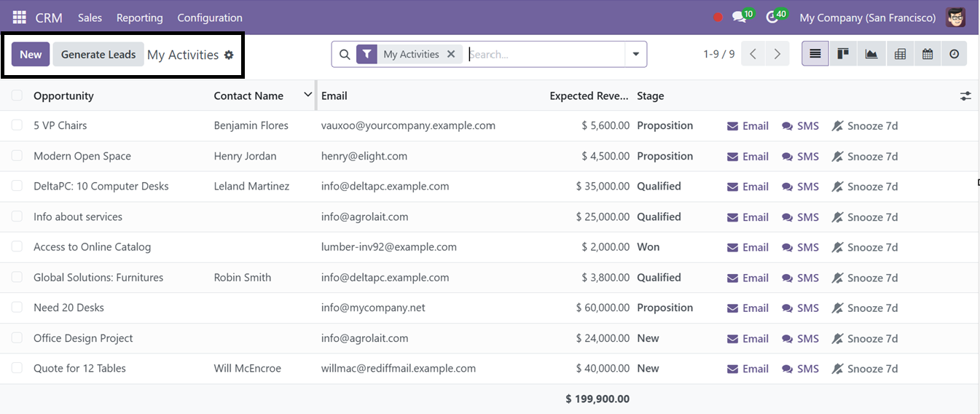980x414 pixels.
Task: Select the Info about services checkbox
Action: 17,216
